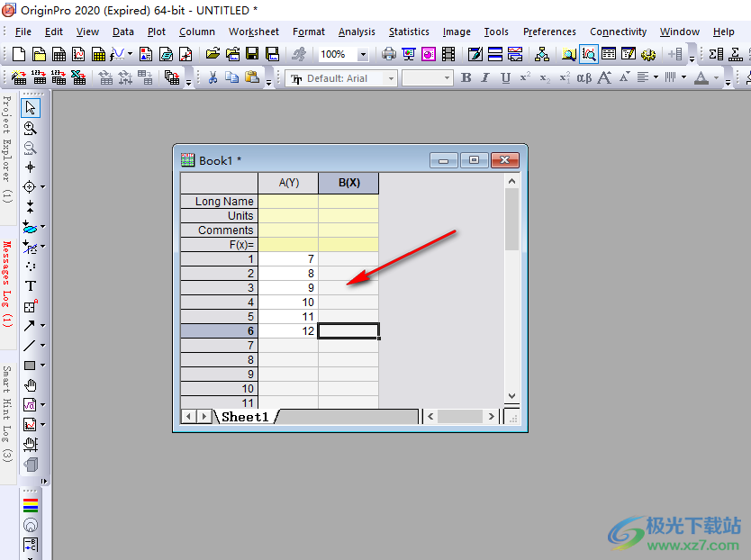751x560 pixels.
Task: Toggle the highlighted rescale magnifier icon
Action: (x=589, y=54)
